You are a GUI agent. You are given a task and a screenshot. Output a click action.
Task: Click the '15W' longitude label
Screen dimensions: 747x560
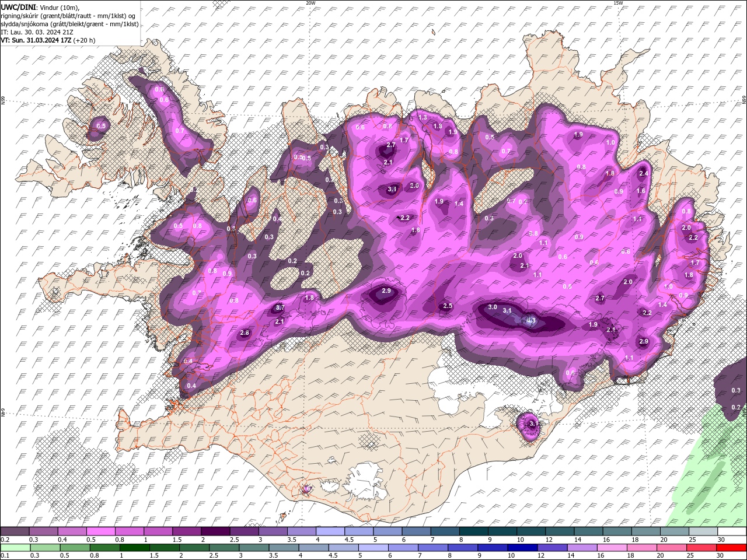pos(618,3)
